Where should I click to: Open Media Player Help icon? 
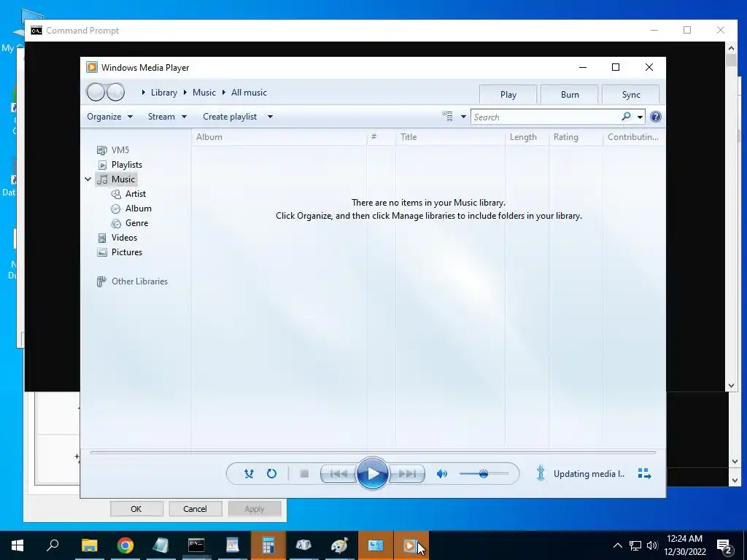pos(656,117)
